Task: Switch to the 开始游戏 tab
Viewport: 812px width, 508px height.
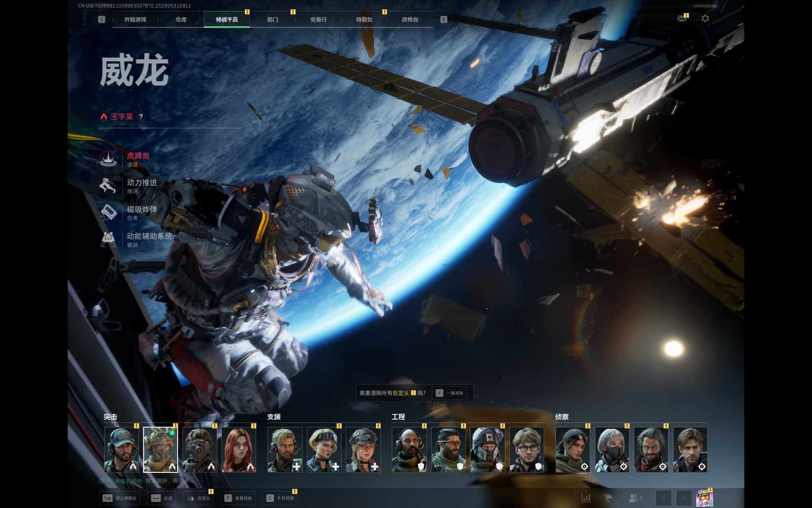Action: coord(135,19)
